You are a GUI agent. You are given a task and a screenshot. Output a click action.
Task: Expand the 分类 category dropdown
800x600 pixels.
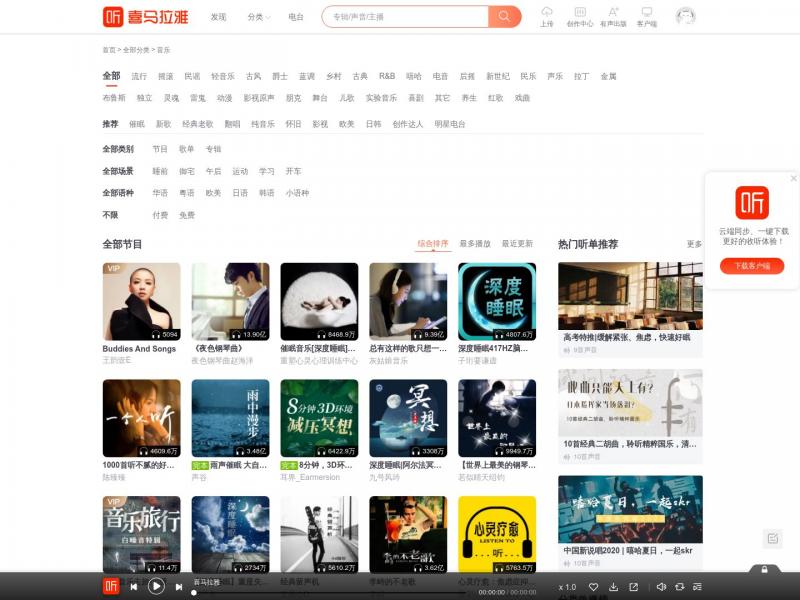(259, 17)
